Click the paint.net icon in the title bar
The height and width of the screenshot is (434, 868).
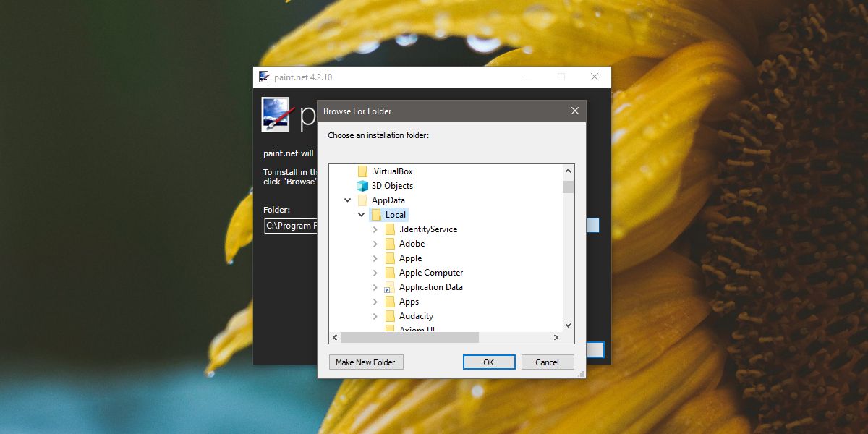tap(265, 77)
